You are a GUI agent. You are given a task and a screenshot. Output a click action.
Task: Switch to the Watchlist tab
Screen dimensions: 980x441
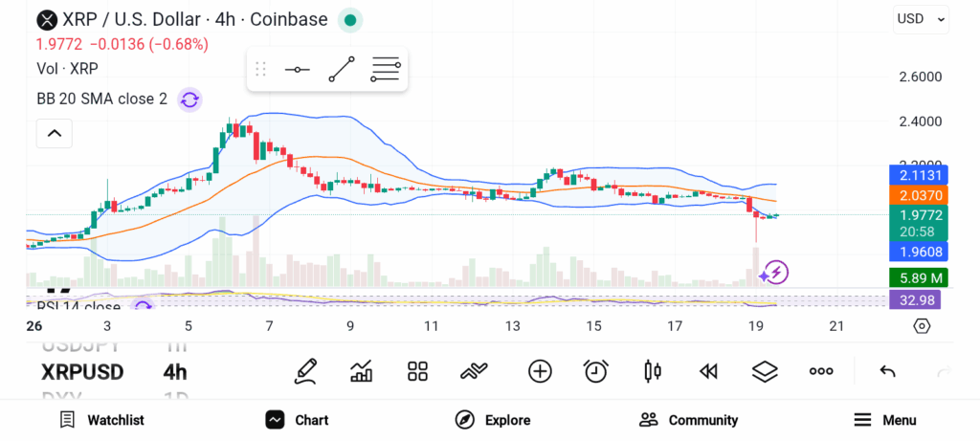[x=101, y=420]
